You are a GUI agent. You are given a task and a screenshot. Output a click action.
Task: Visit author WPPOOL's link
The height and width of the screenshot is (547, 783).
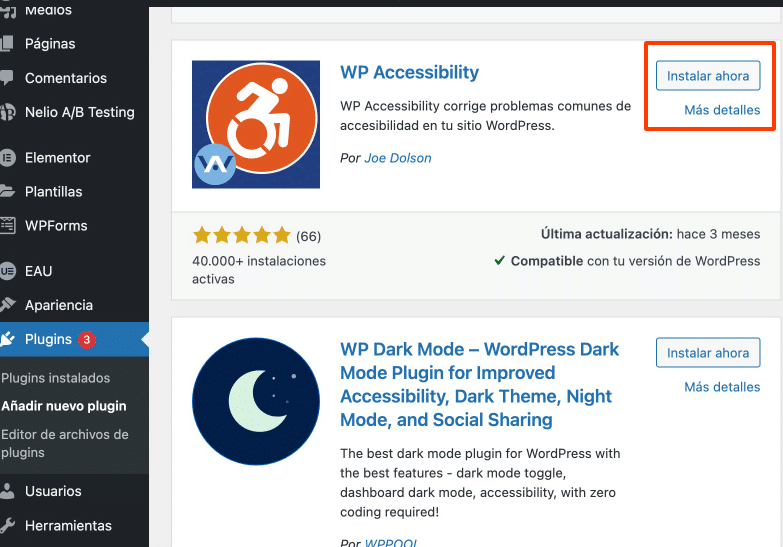click(391, 543)
